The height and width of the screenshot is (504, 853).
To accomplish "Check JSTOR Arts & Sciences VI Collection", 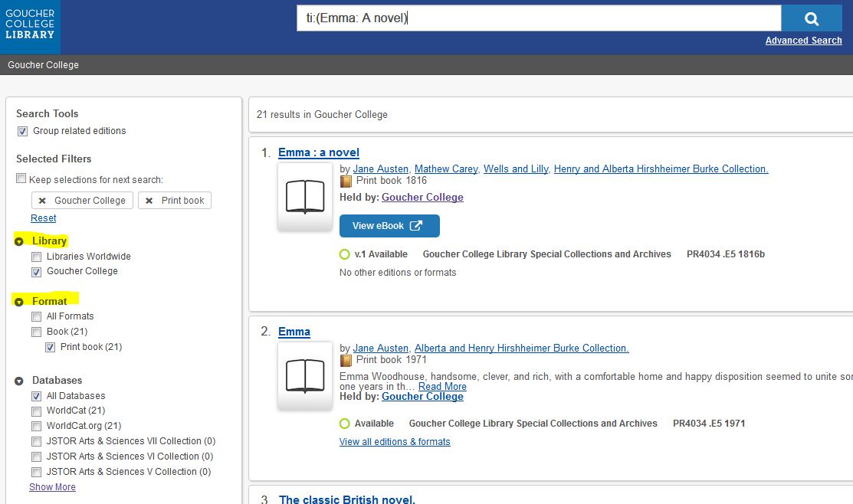I will point(37,457).
